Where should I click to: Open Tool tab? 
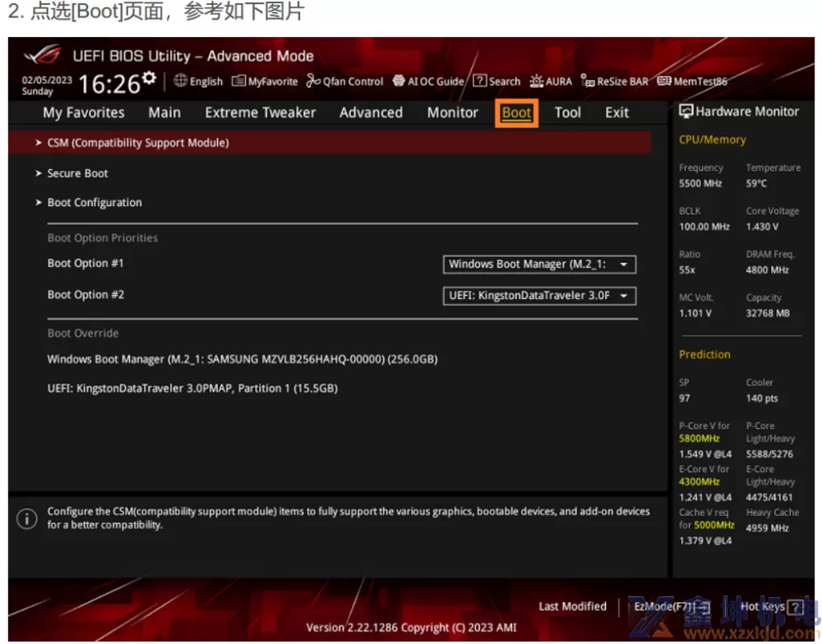click(x=568, y=113)
